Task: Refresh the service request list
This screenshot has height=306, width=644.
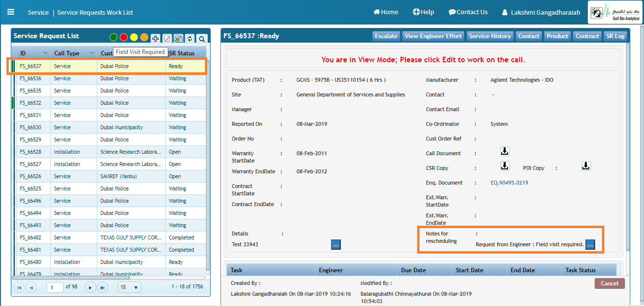Action: click(x=190, y=38)
